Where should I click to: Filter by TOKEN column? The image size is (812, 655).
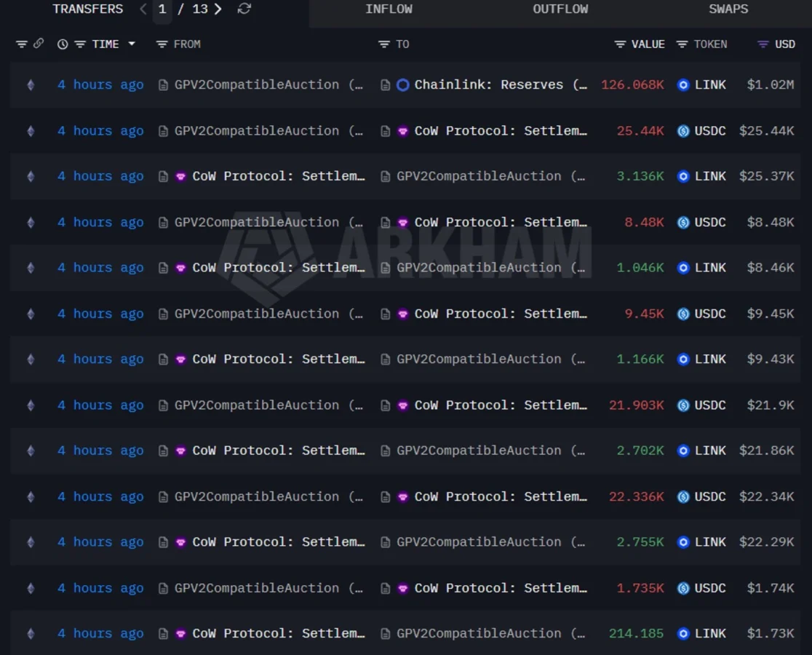point(682,44)
